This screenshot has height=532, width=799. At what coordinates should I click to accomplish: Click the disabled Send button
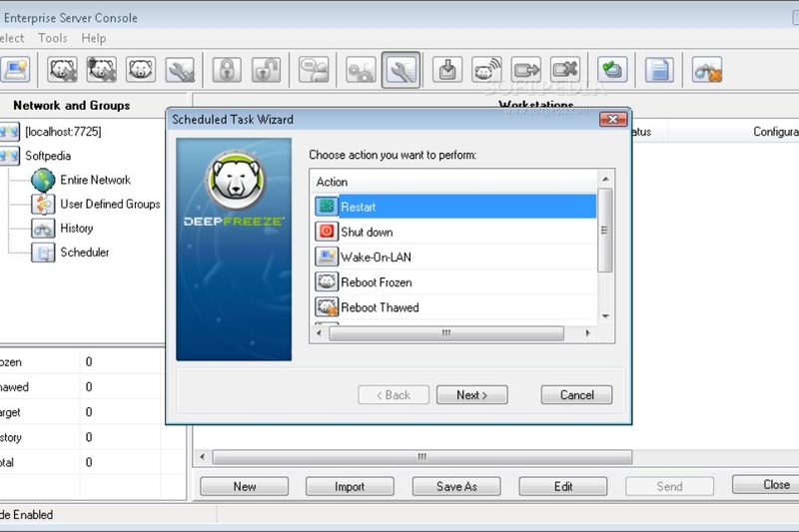click(669, 486)
